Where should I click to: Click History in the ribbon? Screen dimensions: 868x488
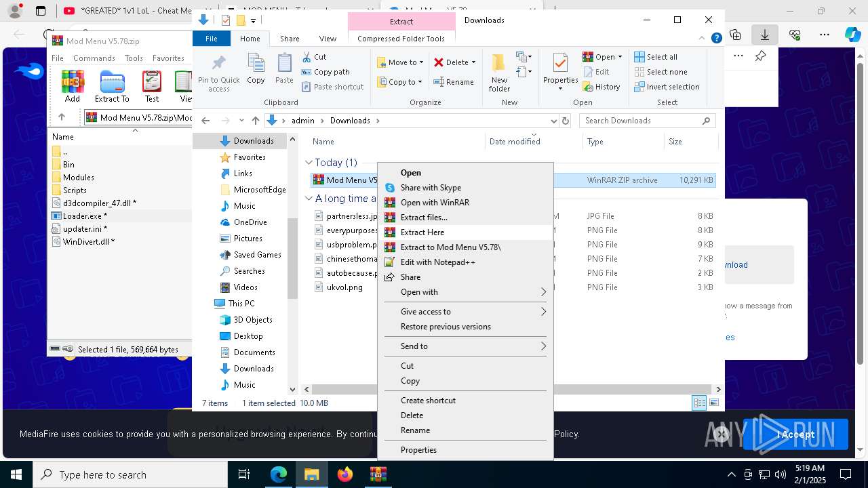(601, 87)
